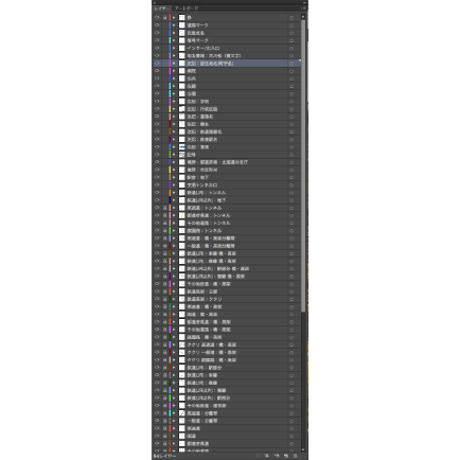Screen dimensions: 460x460
Task: Click target circle of 枠 layer
Action: (x=291, y=17)
